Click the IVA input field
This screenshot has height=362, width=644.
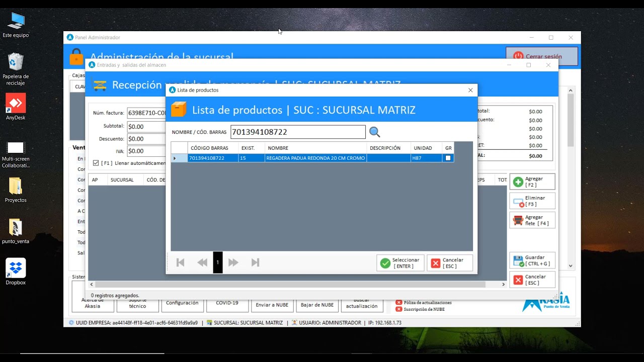click(x=146, y=151)
